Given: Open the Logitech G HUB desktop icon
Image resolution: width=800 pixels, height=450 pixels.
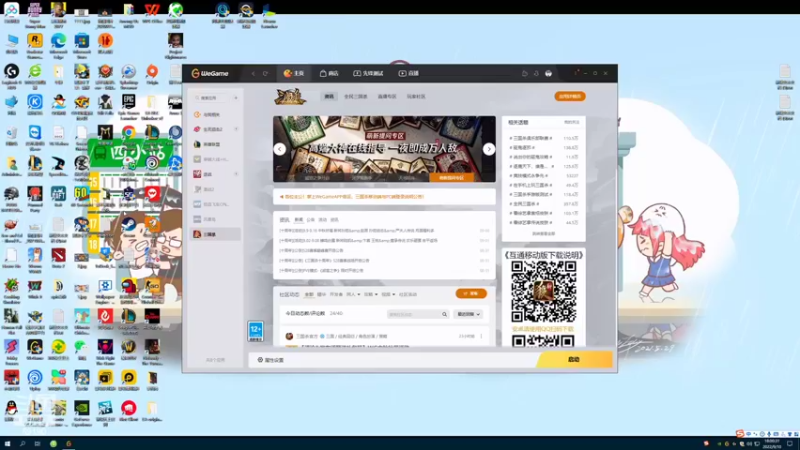Looking at the screenshot, I should click(x=11, y=75).
